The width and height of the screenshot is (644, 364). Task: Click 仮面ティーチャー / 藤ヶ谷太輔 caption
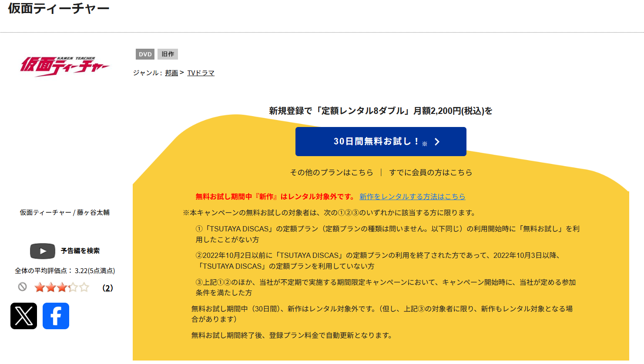[x=65, y=213]
